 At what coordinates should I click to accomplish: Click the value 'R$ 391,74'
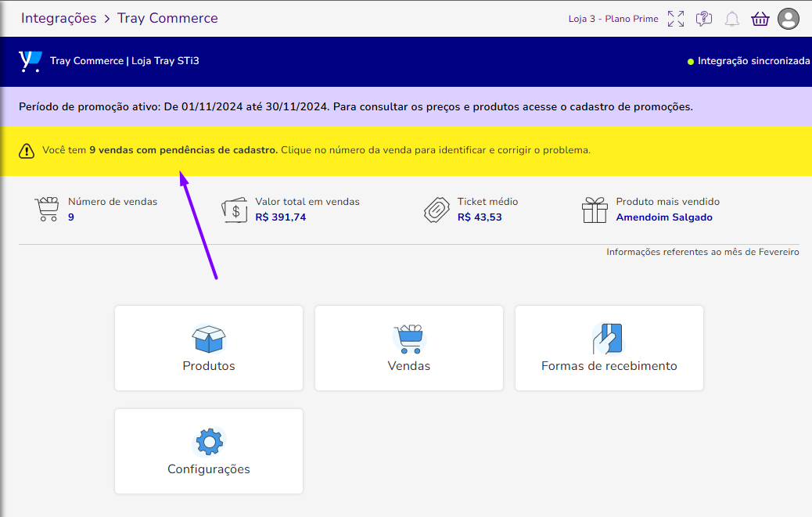[281, 217]
